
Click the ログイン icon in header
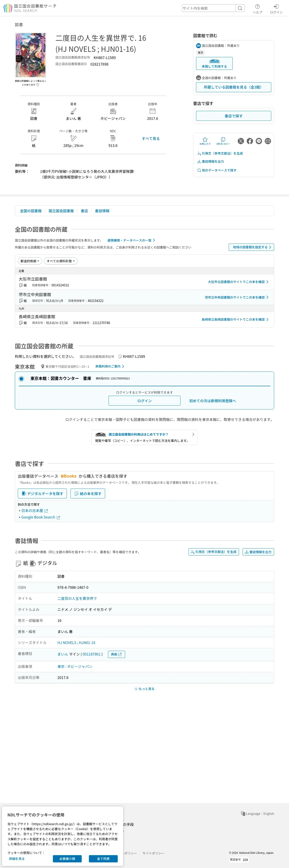[276, 9]
